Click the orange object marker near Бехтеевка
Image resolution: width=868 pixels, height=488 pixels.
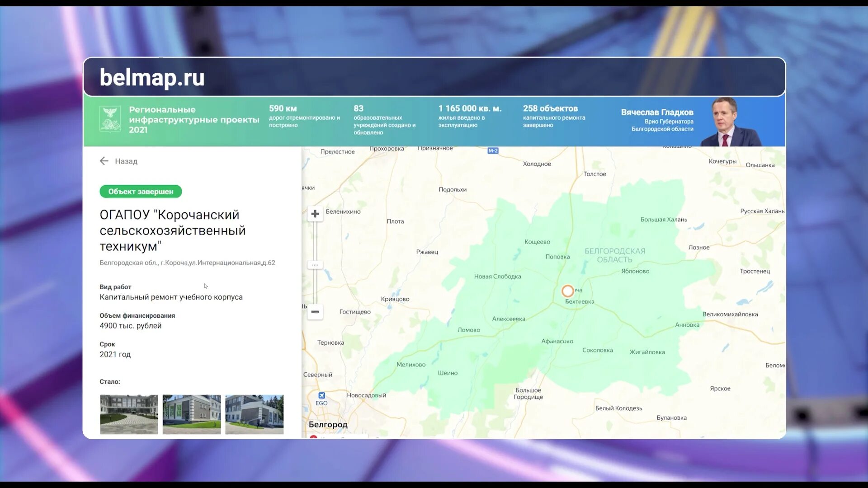point(568,291)
